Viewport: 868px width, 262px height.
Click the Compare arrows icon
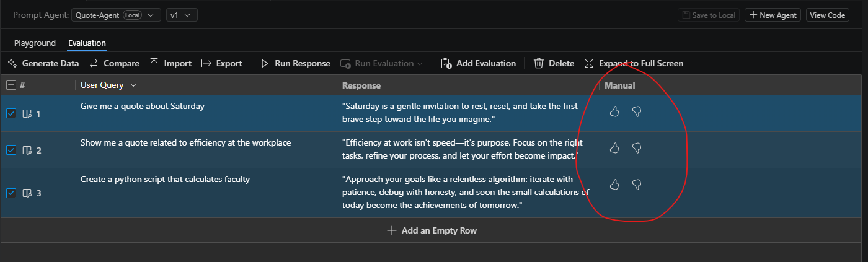click(94, 63)
